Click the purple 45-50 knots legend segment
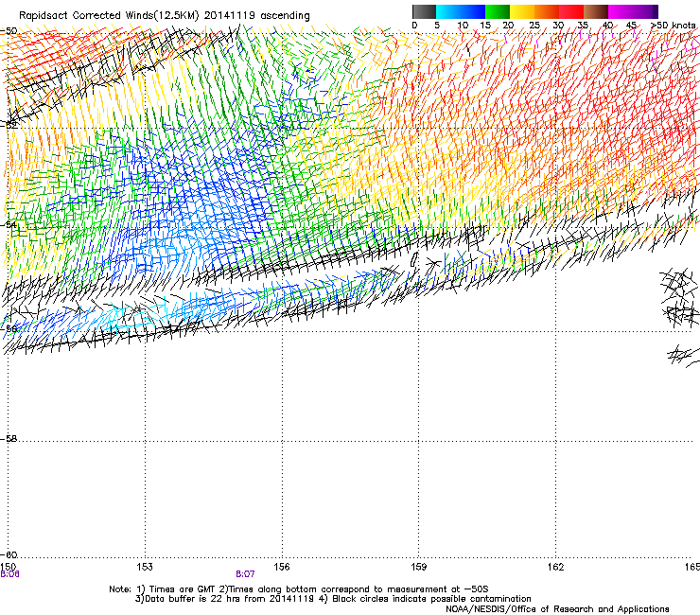The width and height of the screenshot is (700, 615). point(645,11)
